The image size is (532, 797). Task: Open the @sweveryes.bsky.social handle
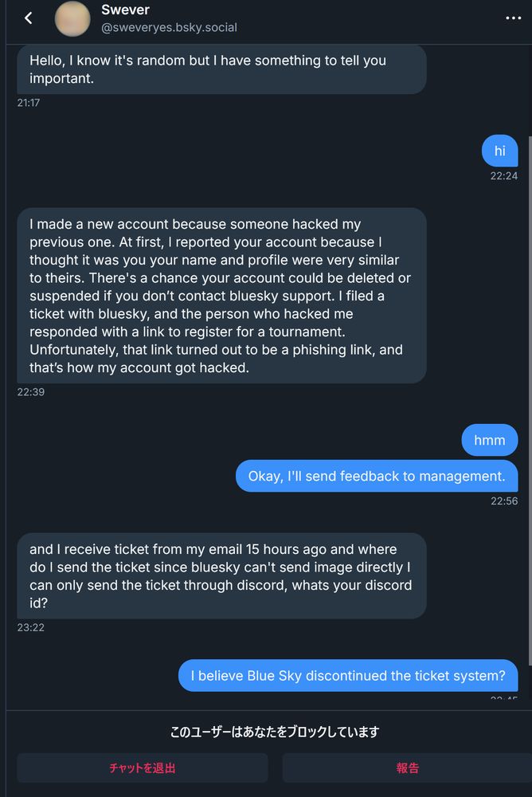click(169, 28)
